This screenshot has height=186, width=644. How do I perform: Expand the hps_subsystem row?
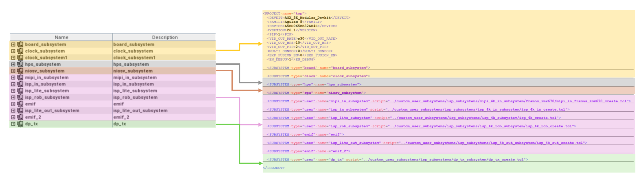pos(13,64)
